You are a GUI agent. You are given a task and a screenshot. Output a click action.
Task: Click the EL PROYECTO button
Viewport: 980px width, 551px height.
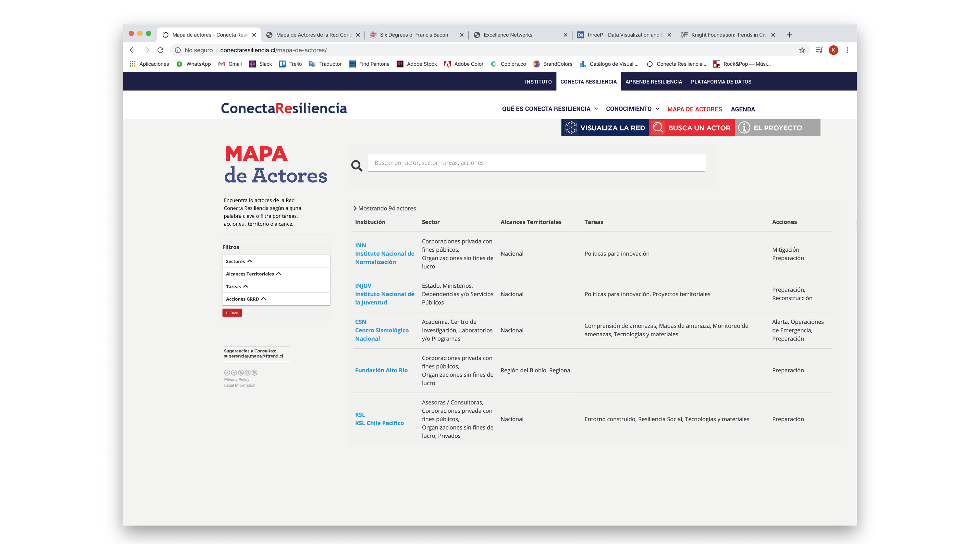point(778,127)
